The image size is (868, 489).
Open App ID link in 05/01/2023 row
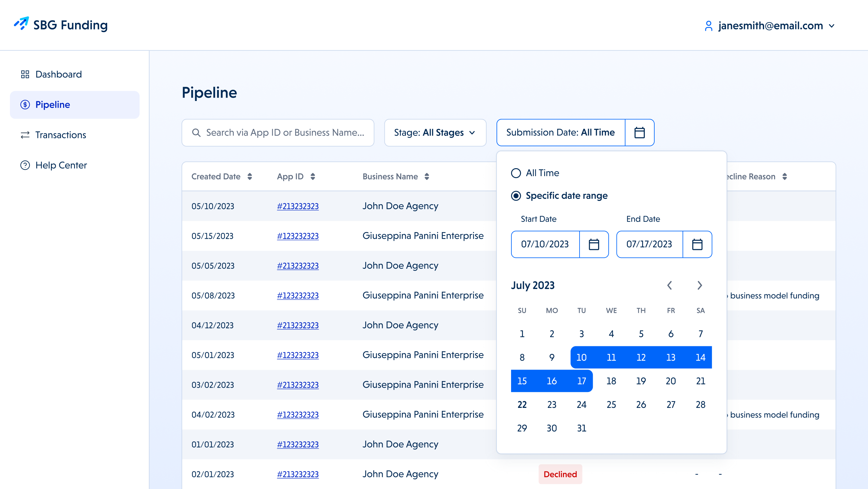click(x=297, y=355)
